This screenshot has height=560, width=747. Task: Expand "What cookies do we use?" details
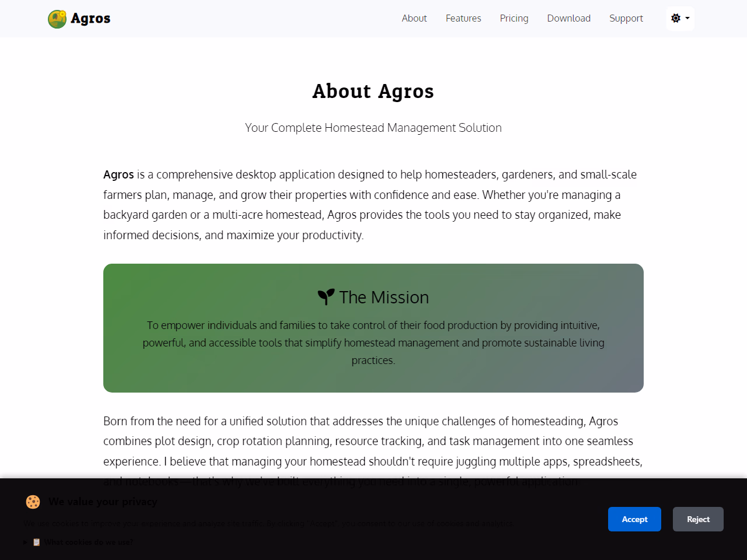pos(88,542)
